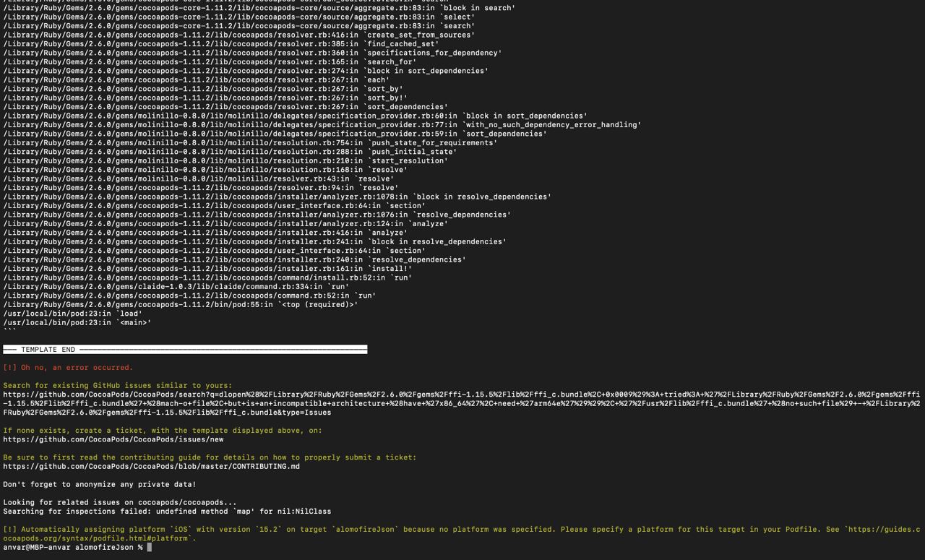Click the bin/pod:55 '<top (required)>' line
The image size is (925, 560).
pyautogui.click(x=181, y=304)
